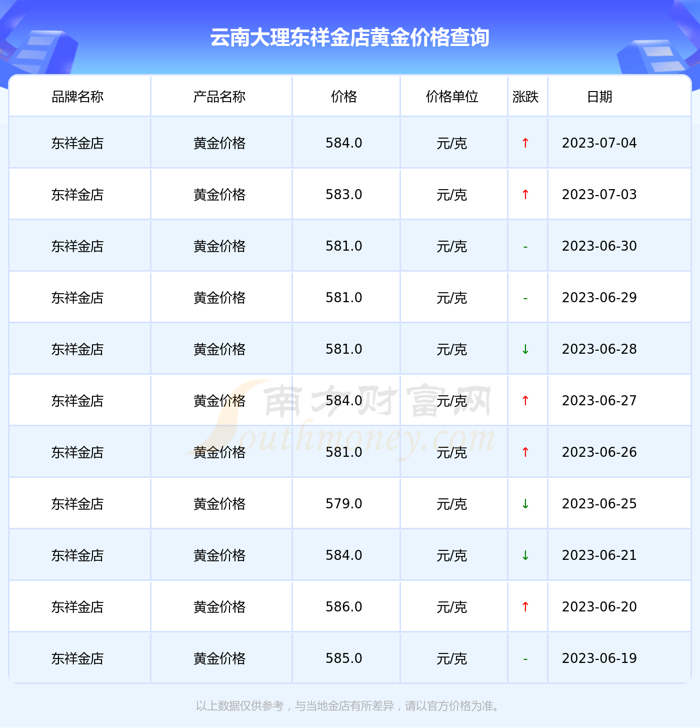Viewport: 700px width, 728px height.
Task: Click 元/克 in the 2023-06-30 row
Action: coord(452,247)
